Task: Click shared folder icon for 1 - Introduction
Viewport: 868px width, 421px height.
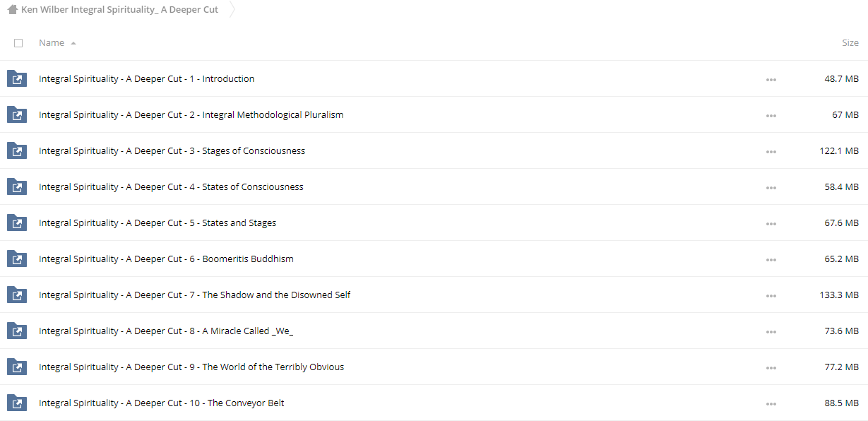Action: click(x=17, y=79)
